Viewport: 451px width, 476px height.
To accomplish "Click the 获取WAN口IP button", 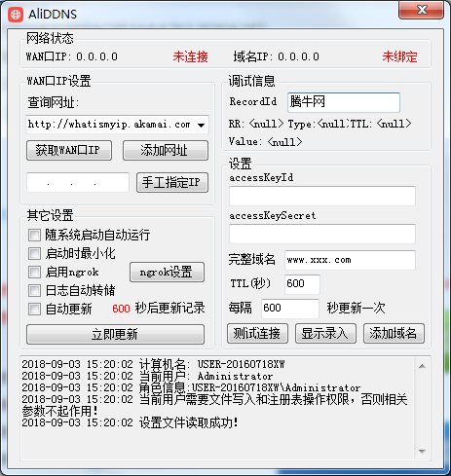I will (69, 150).
